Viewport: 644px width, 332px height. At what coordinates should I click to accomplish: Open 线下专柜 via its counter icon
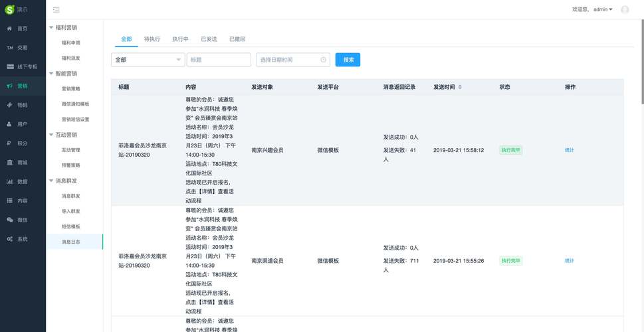pyautogui.click(x=9, y=67)
